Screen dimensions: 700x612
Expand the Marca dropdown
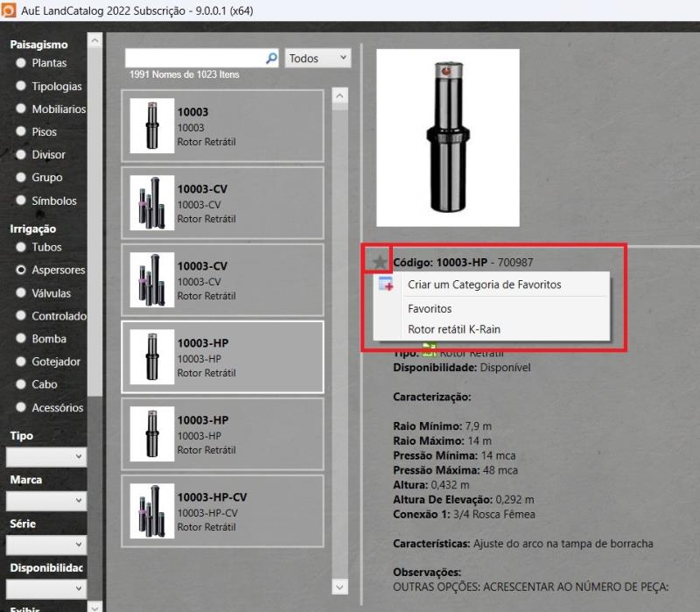[x=46, y=501]
